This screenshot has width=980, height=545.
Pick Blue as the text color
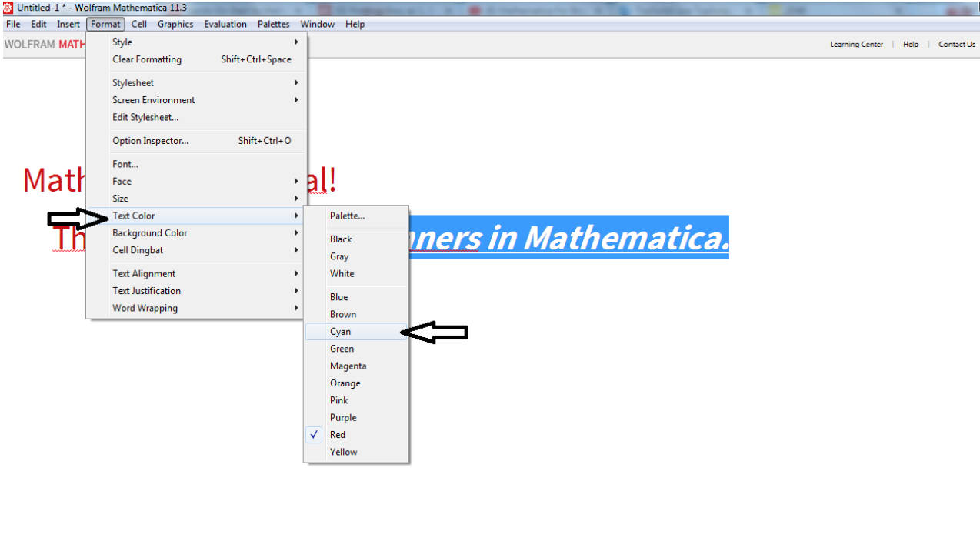356,297
